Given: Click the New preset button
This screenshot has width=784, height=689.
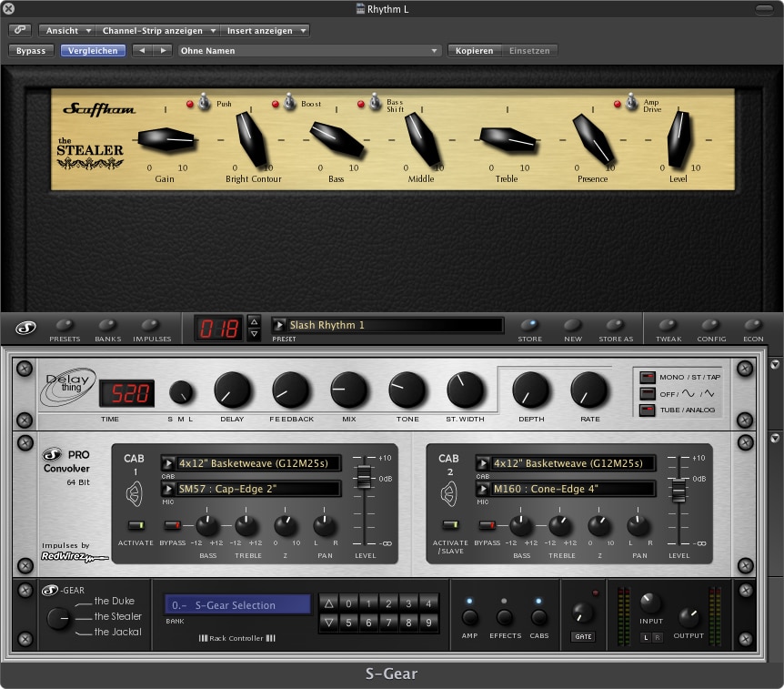Looking at the screenshot, I should coord(572,326).
